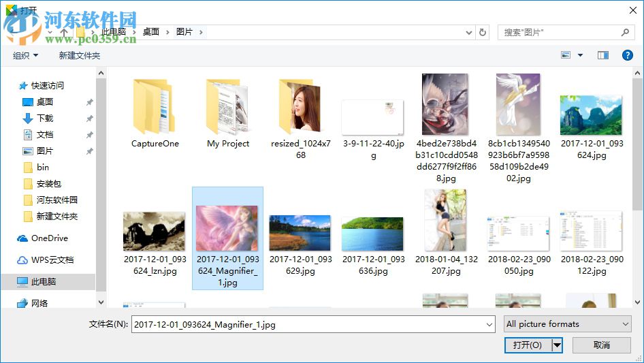Image resolution: width=644 pixels, height=363 pixels.
Task: Click the pin icon beside sidebar 图片
Action: pos(90,151)
